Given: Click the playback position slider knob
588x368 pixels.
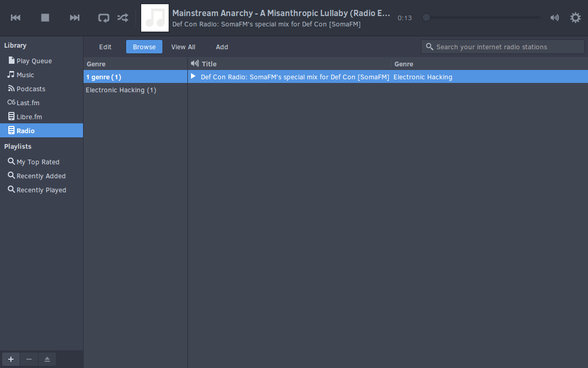Looking at the screenshot, I should point(426,18).
